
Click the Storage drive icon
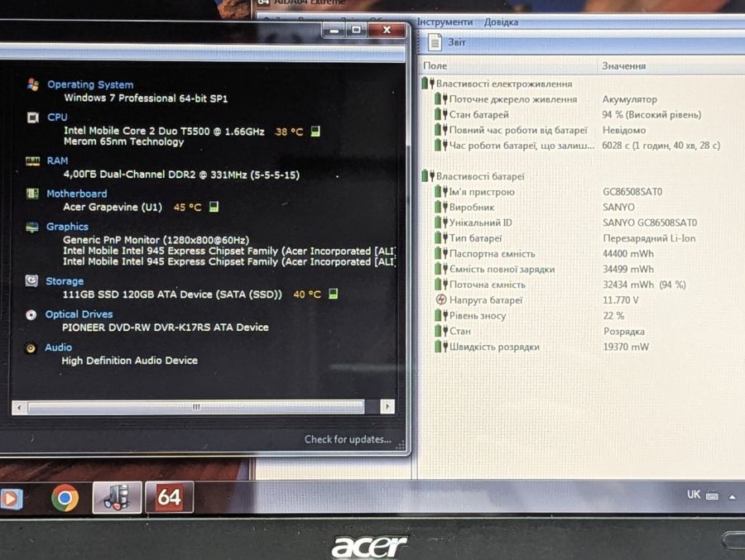point(31,280)
